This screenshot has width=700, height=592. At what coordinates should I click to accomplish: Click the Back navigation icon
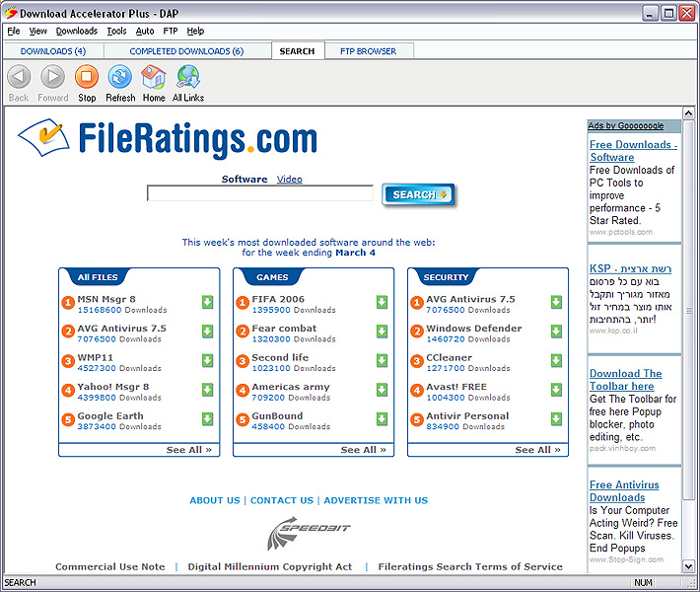19,76
